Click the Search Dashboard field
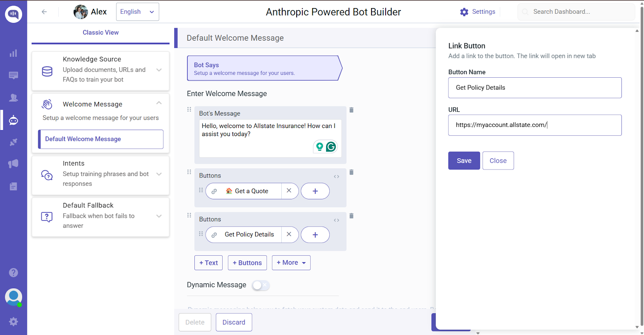The height and width of the screenshot is (335, 644). 576,12
